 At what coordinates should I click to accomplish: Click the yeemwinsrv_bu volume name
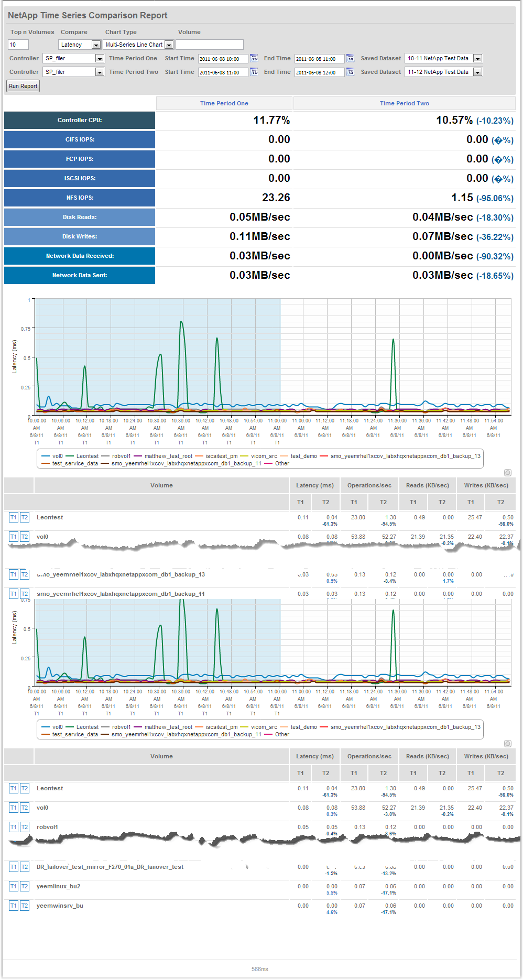[x=60, y=906]
